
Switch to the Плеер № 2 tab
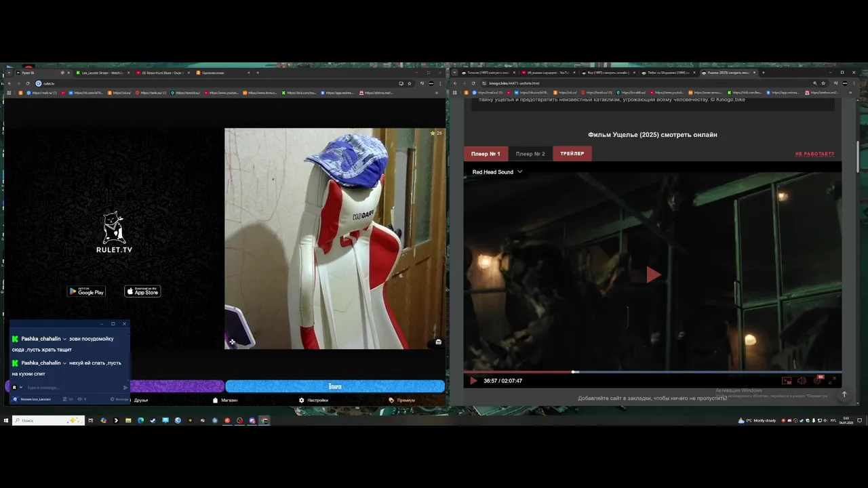pyautogui.click(x=530, y=154)
